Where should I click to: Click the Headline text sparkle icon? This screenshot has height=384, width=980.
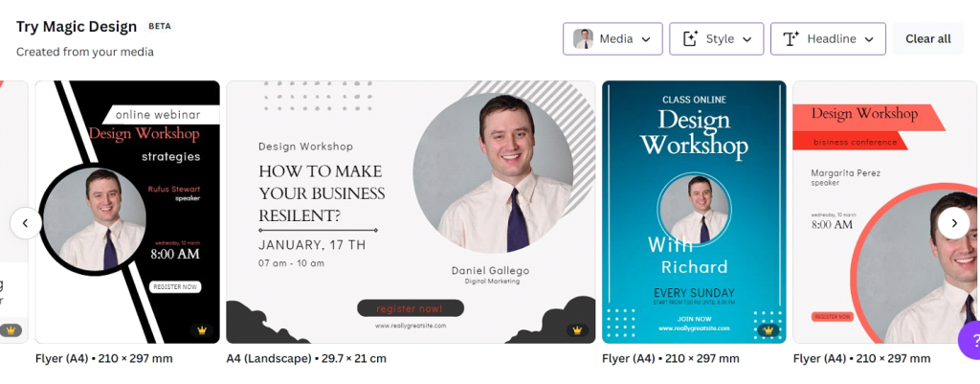[x=791, y=38]
